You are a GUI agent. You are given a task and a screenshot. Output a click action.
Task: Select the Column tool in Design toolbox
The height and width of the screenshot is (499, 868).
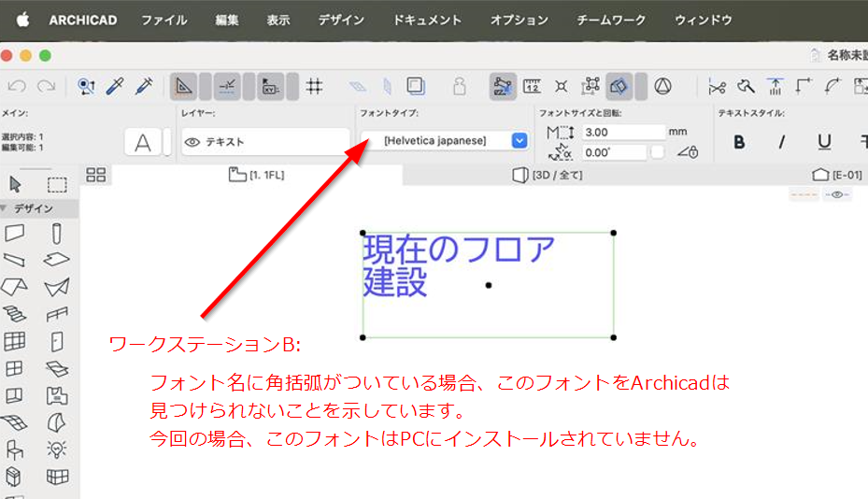click(x=56, y=234)
